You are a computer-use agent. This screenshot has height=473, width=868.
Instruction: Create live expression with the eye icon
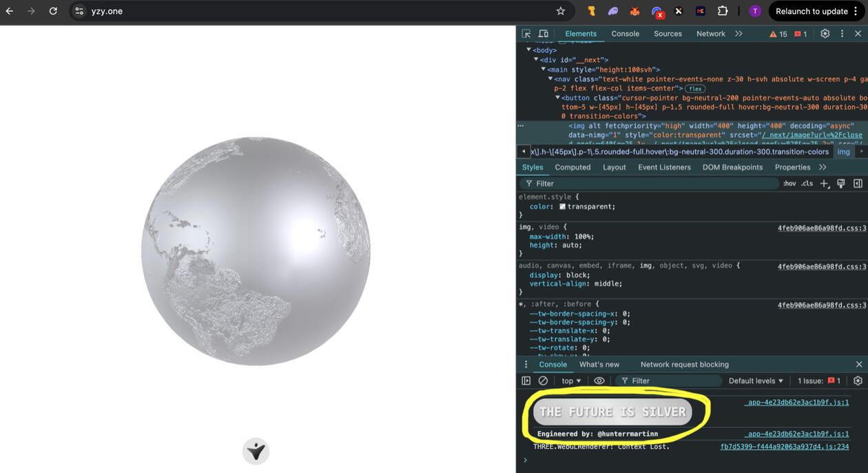point(599,381)
